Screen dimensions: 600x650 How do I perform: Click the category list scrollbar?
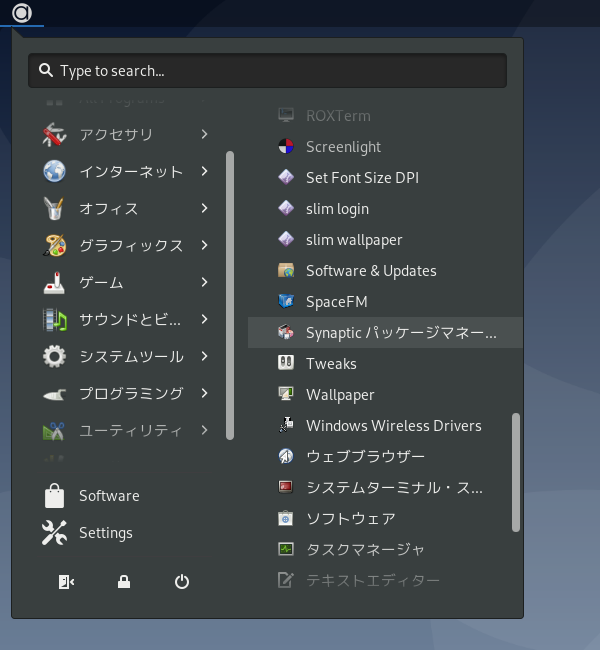coord(230,295)
